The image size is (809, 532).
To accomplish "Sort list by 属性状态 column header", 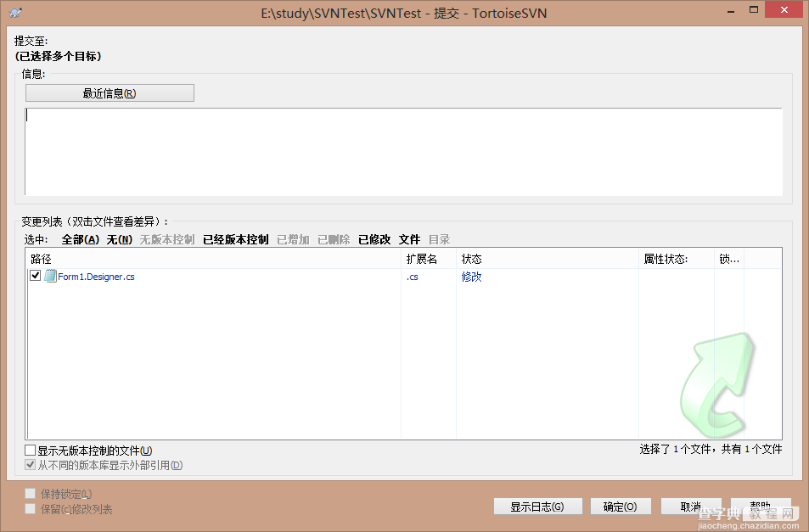I will click(x=677, y=259).
